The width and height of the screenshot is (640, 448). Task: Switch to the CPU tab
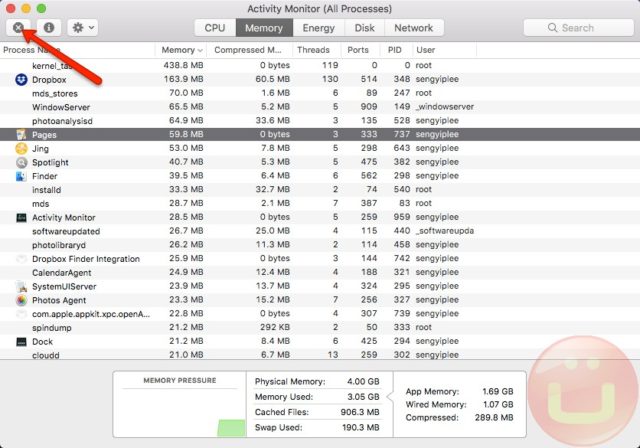click(x=215, y=28)
